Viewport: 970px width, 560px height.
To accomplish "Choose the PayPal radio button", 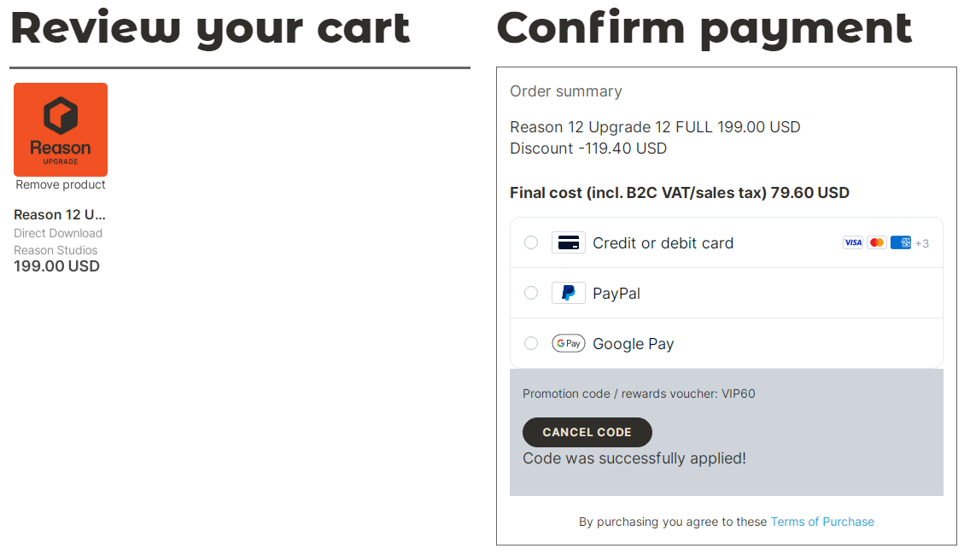I will (x=531, y=293).
